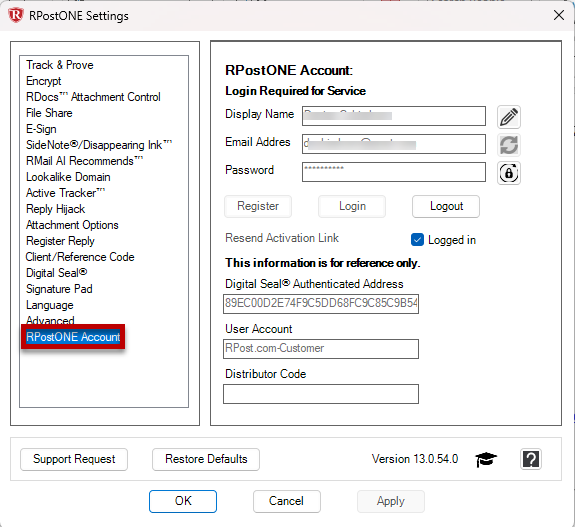The width and height of the screenshot is (575, 527).
Task: Select Reply Hijack entry
Action: tap(55, 209)
